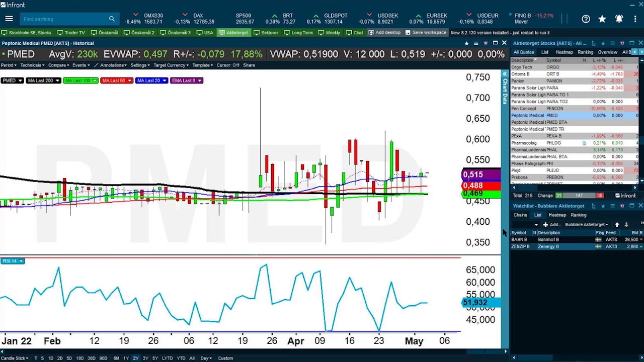
Task: Switch to the Sektorer desktop tab
Action: coord(266,33)
